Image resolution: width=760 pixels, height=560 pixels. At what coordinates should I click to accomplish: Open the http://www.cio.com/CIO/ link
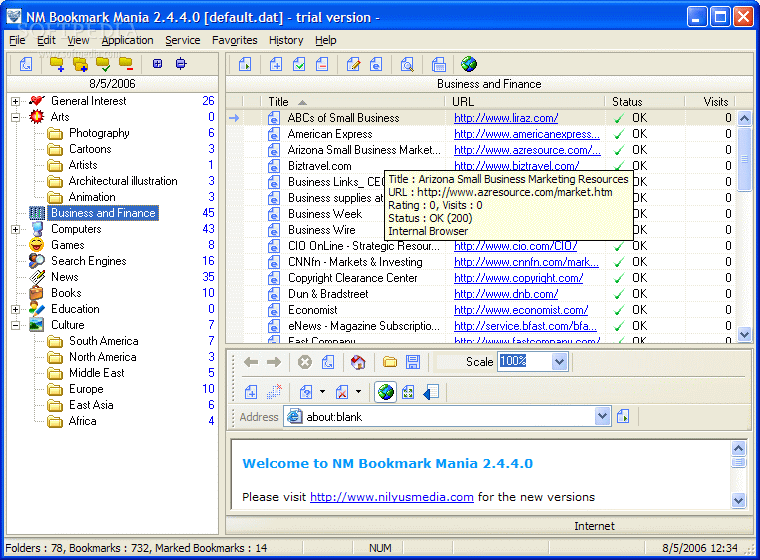pyautogui.click(x=516, y=246)
